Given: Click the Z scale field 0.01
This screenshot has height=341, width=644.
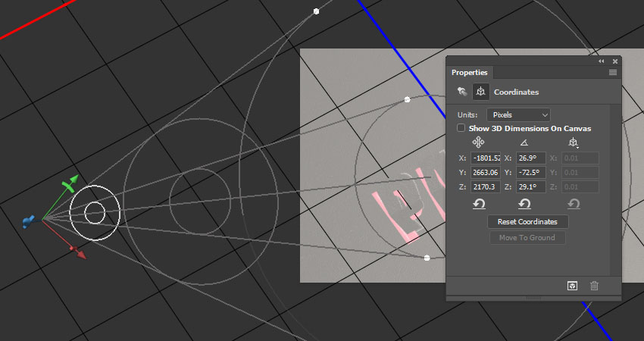Looking at the screenshot, I should pyautogui.click(x=580, y=187).
